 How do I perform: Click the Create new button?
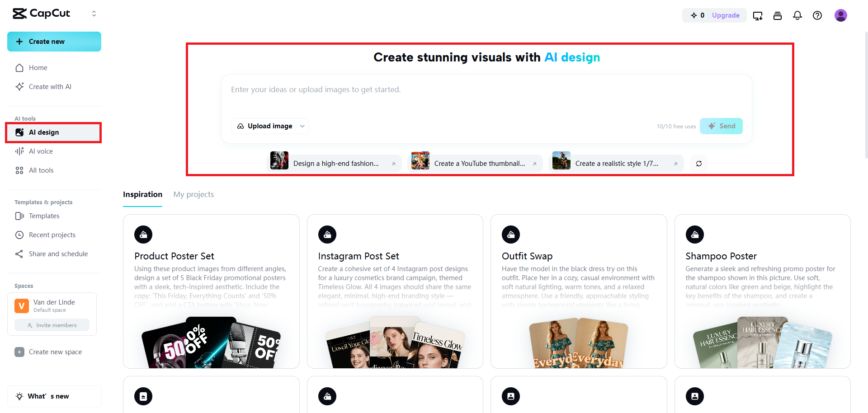point(54,42)
